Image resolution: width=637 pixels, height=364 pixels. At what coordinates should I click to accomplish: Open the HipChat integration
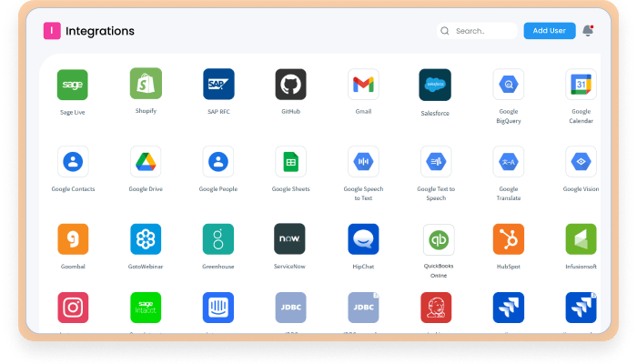(364, 238)
